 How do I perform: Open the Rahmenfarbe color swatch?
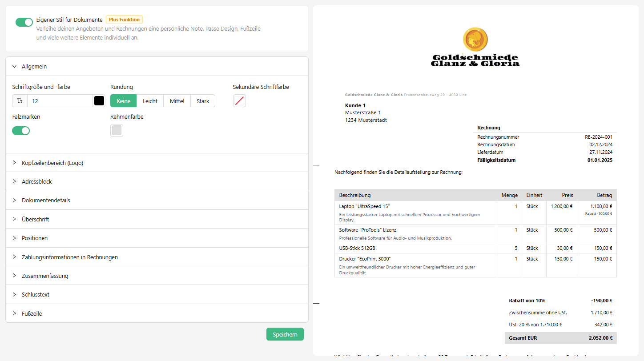click(117, 130)
